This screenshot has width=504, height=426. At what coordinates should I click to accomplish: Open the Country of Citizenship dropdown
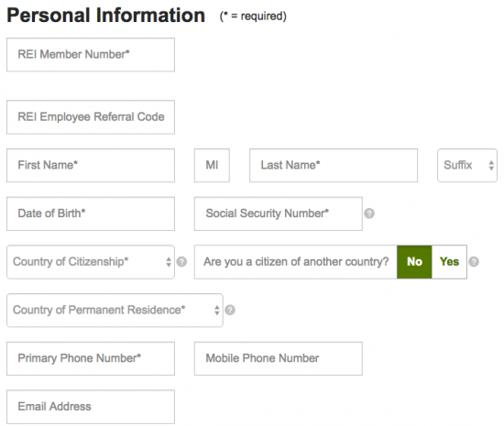point(91,262)
